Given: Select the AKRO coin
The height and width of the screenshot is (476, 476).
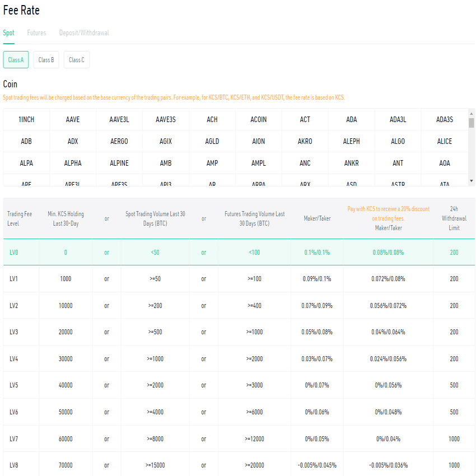Looking at the screenshot, I should point(305,141).
